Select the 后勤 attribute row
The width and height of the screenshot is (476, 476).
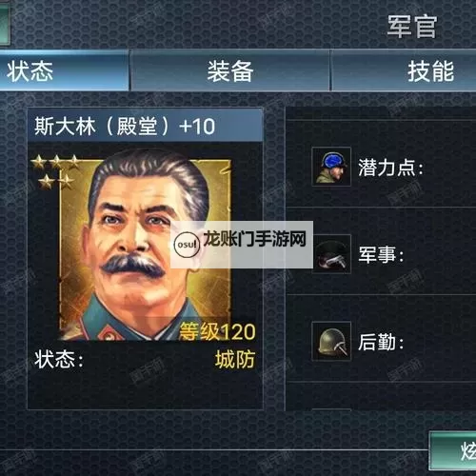point(381,339)
